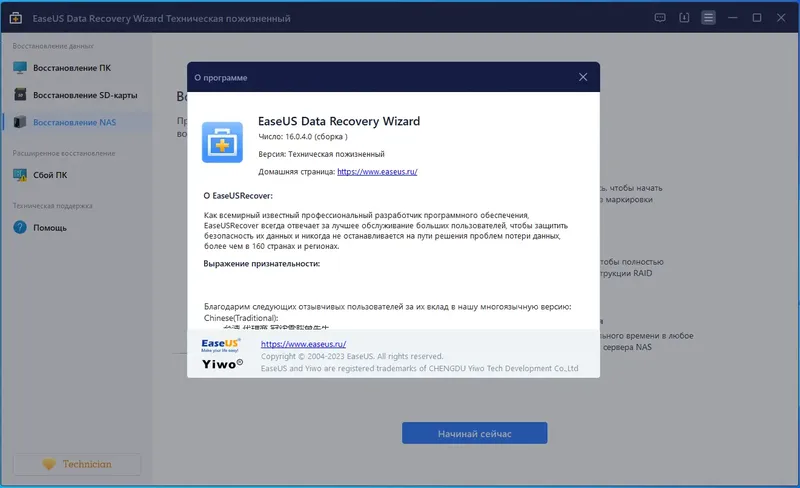Click the crashed PC warning icon
800x488 pixels.
pos(20,176)
